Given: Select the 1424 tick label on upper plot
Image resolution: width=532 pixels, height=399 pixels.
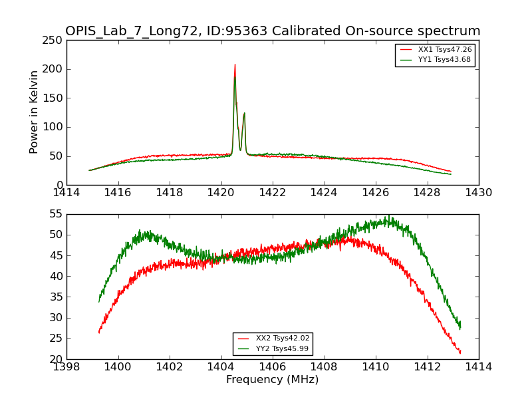Looking at the screenshot, I should [325, 192].
